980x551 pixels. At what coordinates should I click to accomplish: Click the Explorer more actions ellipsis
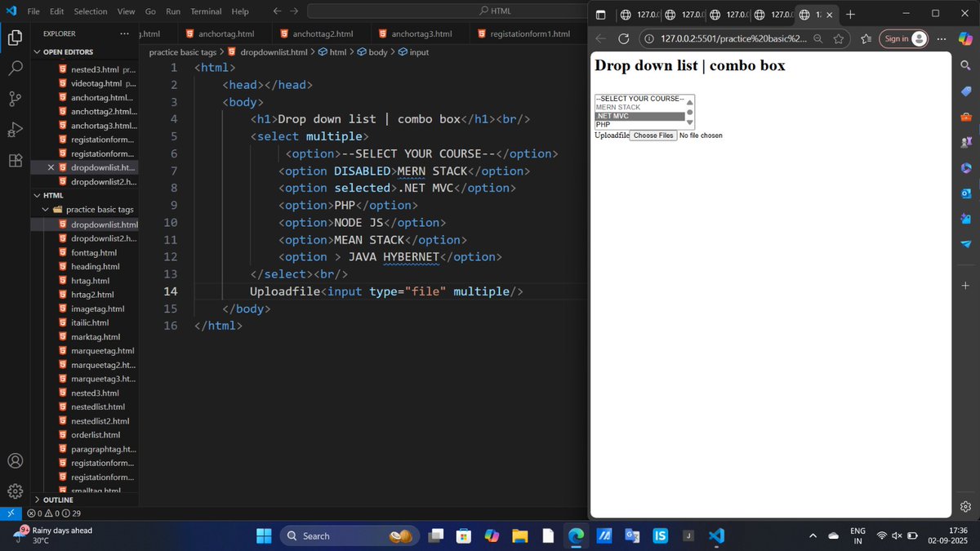coord(124,33)
